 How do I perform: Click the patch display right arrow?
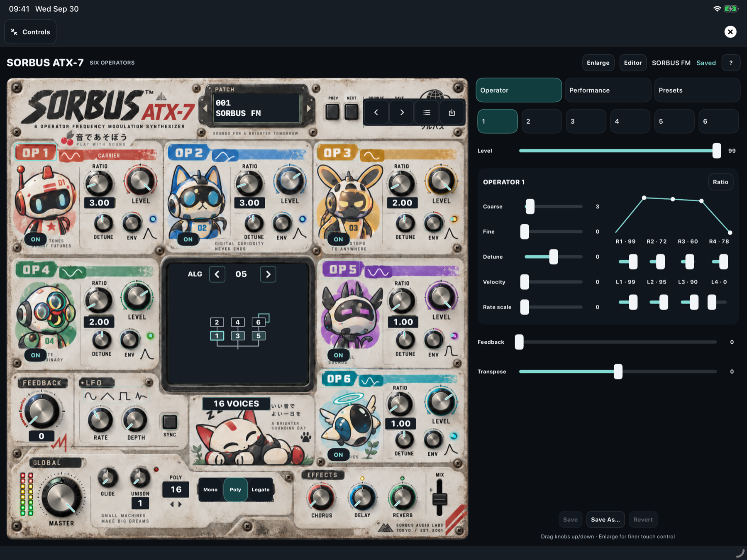(x=309, y=108)
